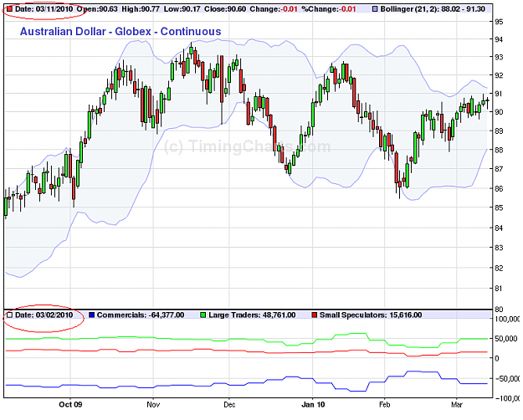Click the 90 price axis label

[x=499, y=112]
